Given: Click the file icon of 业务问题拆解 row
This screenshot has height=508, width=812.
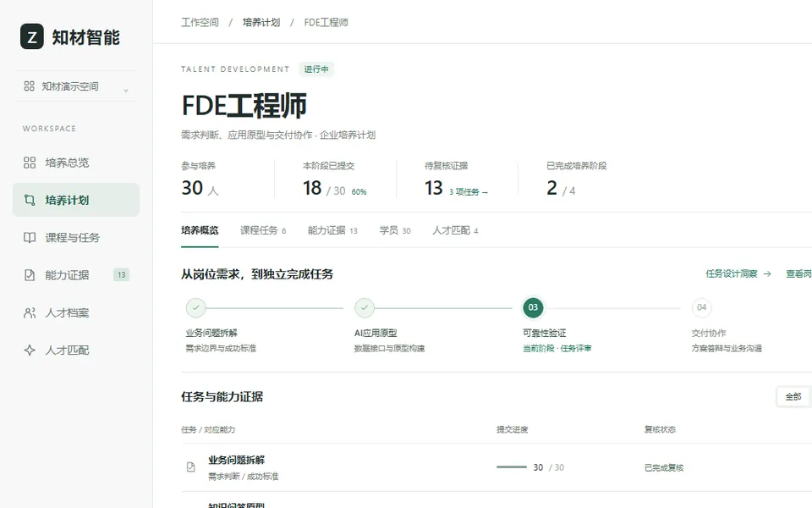Looking at the screenshot, I should pos(190,467).
